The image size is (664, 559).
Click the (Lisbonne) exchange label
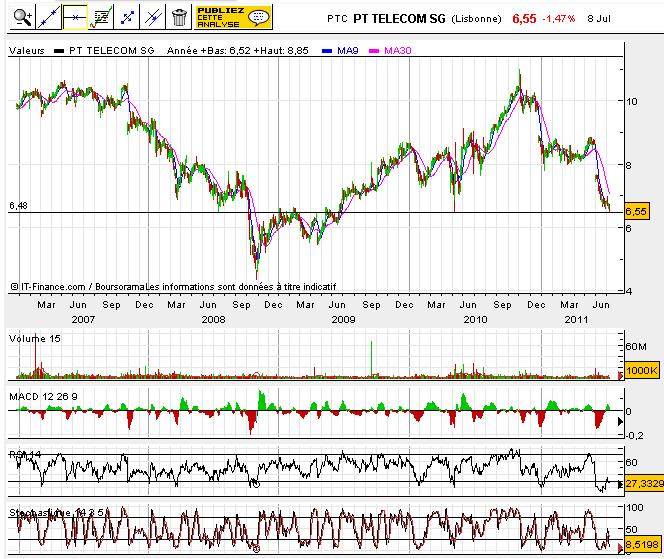pyautogui.click(x=476, y=19)
